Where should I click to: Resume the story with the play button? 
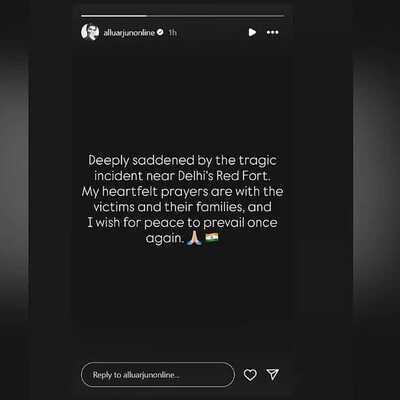[x=252, y=32]
